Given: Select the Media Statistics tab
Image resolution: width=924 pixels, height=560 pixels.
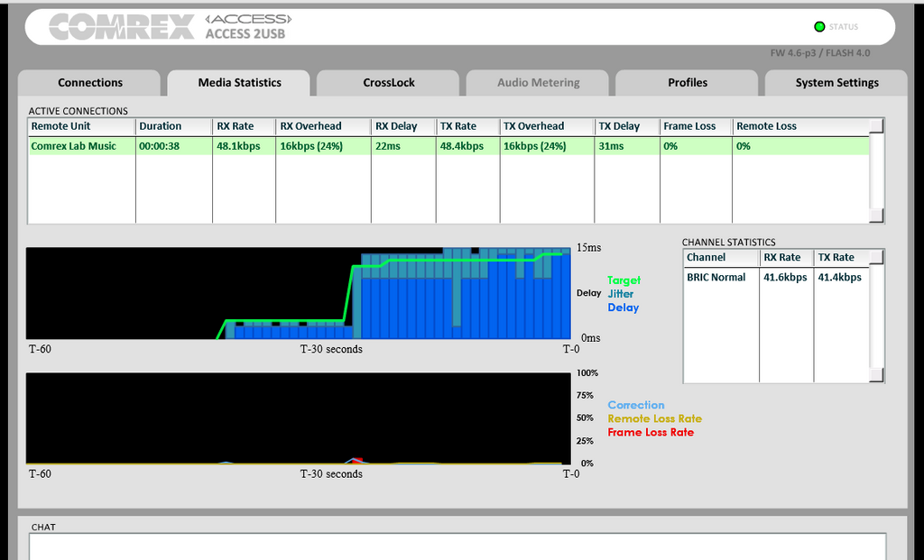Looking at the screenshot, I should click(238, 83).
